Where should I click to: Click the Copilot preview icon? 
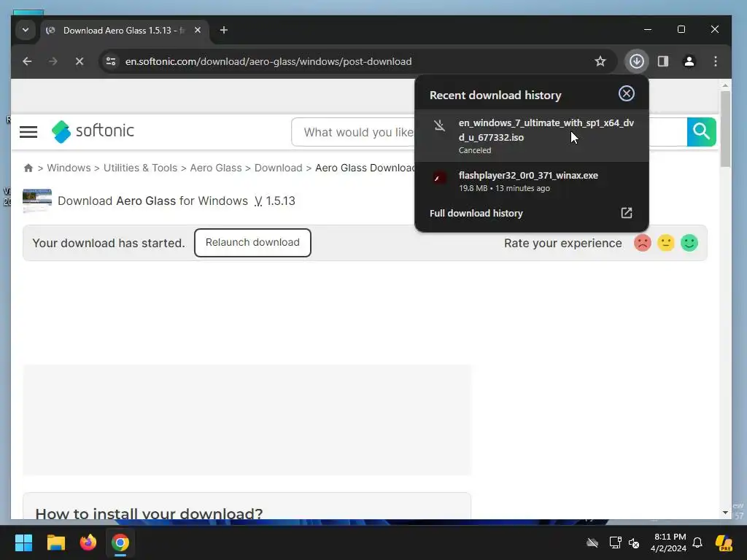tap(724, 542)
